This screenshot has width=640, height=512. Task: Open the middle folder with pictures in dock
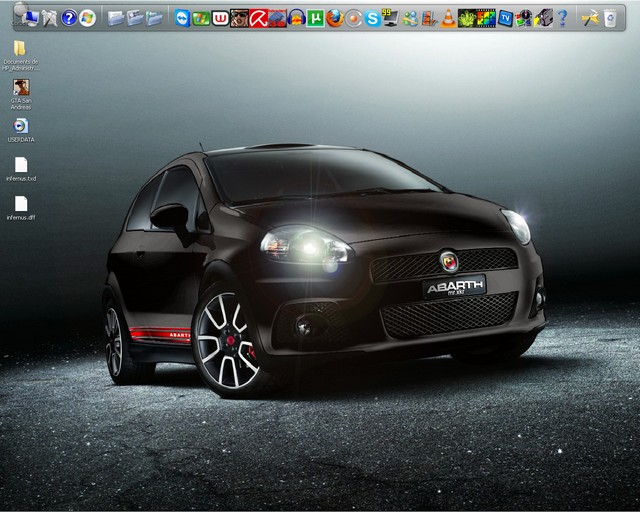tap(135, 18)
